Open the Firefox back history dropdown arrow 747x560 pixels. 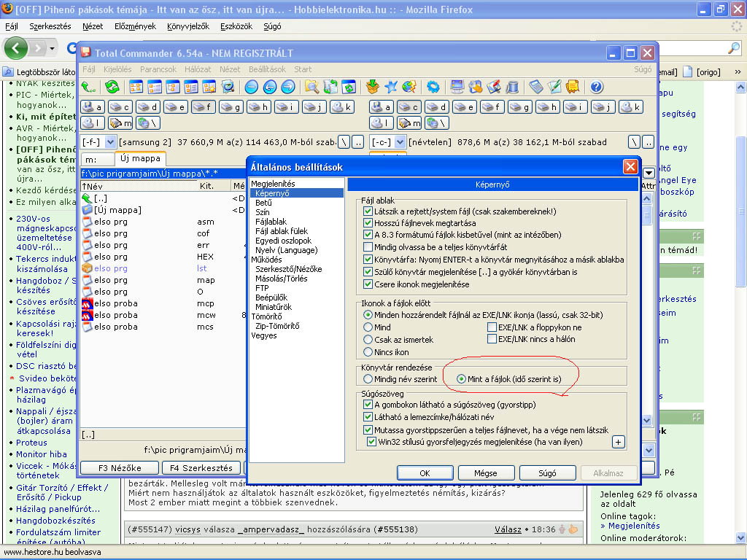(52, 48)
